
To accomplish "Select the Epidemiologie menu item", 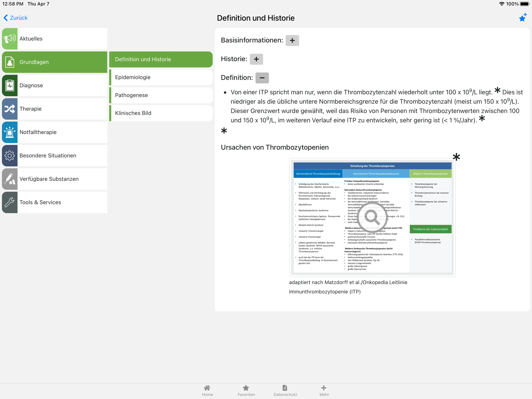I will pos(160,77).
